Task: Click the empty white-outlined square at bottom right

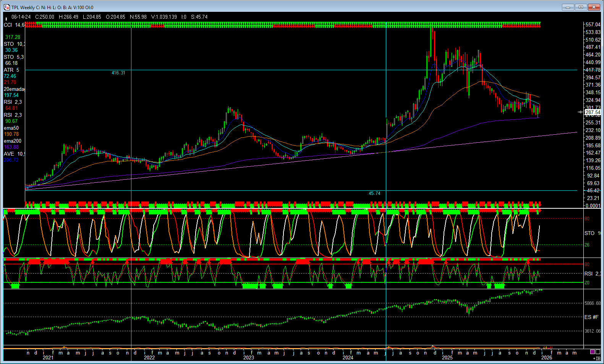Action: (598, 352)
